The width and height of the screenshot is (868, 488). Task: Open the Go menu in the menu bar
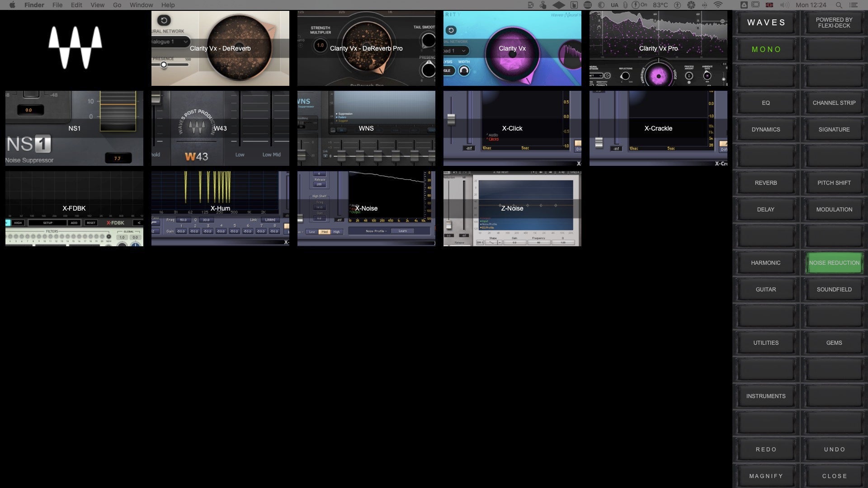(117, 5)
